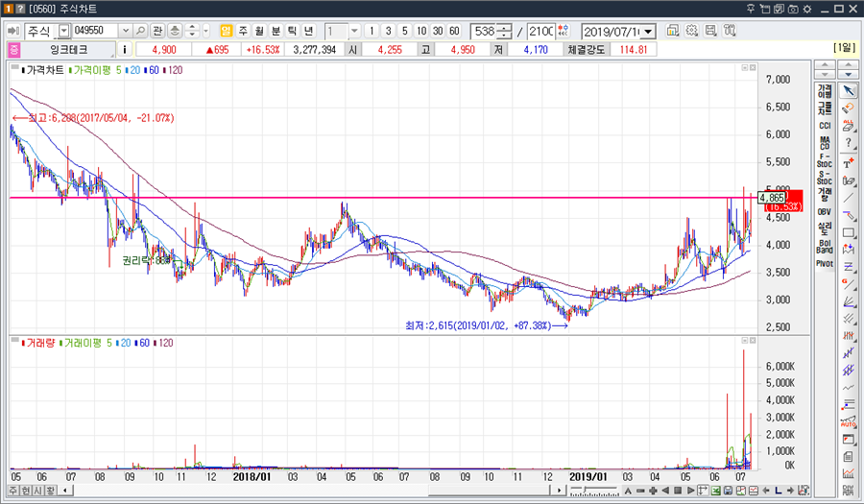Select the 틱 tick period toggle
This screenshot has height=504, width=864.
coord(292,31)
